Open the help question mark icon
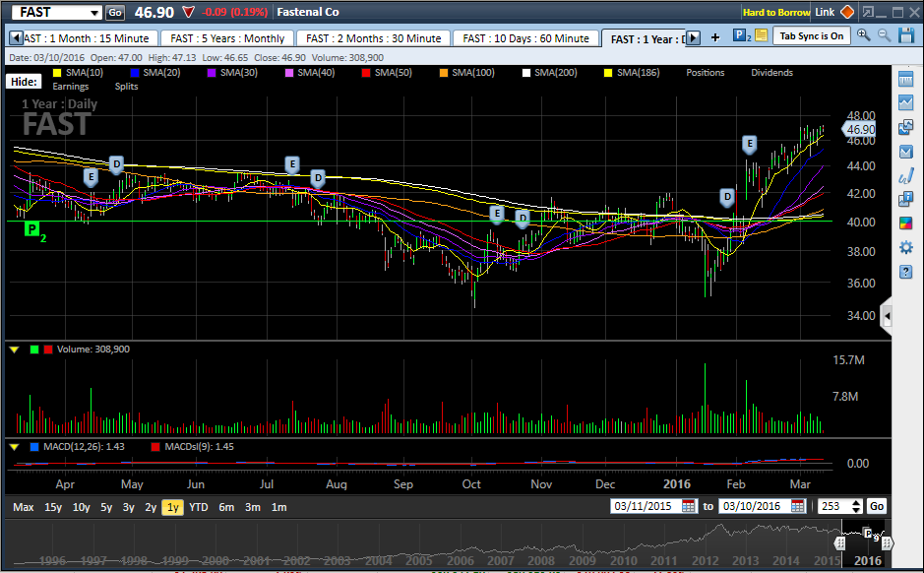 click(905, 272)
